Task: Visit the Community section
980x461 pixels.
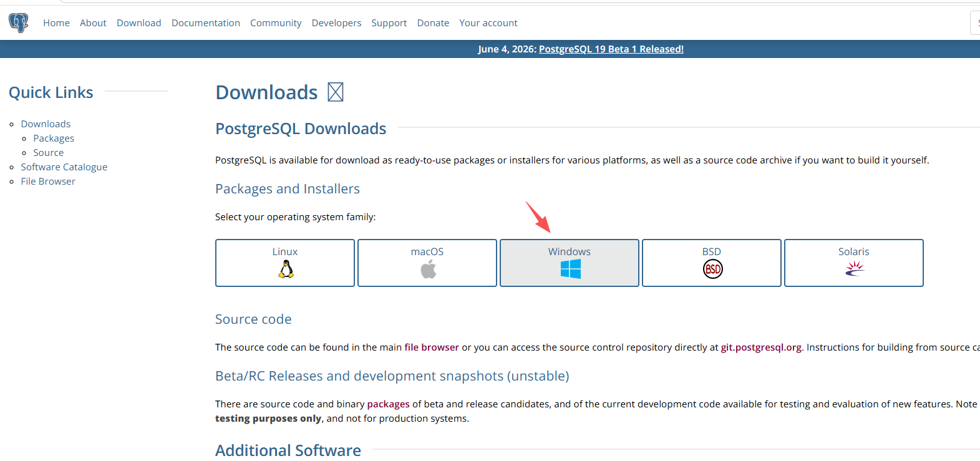Action: click(276, 23)
